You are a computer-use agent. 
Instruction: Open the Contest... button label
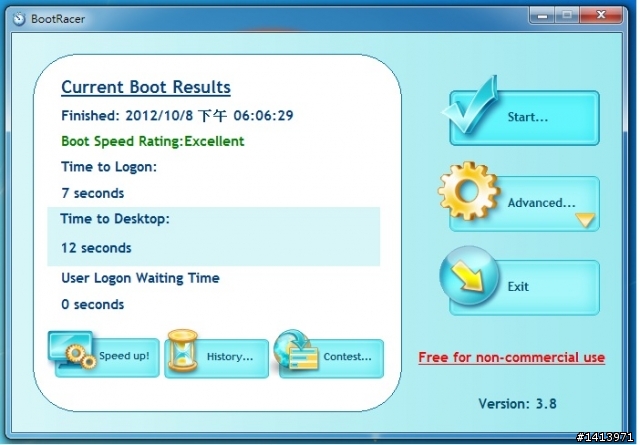[x=347, y=356]
